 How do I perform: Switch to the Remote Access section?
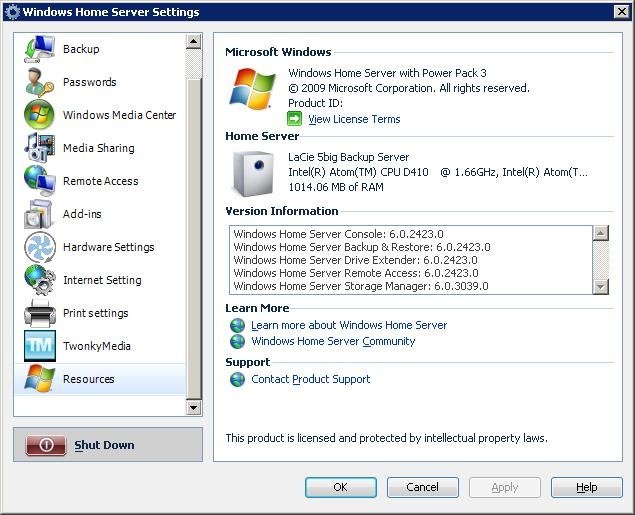100,181
